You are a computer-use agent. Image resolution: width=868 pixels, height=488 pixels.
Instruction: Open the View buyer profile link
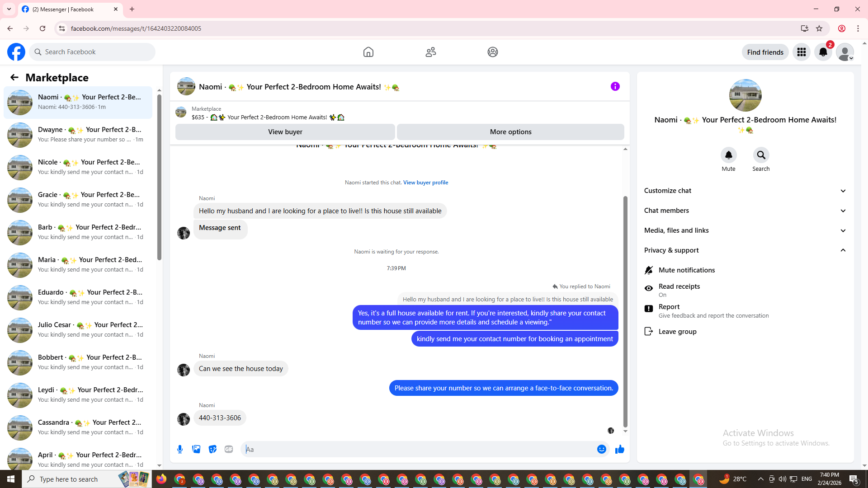coord(425,183)
